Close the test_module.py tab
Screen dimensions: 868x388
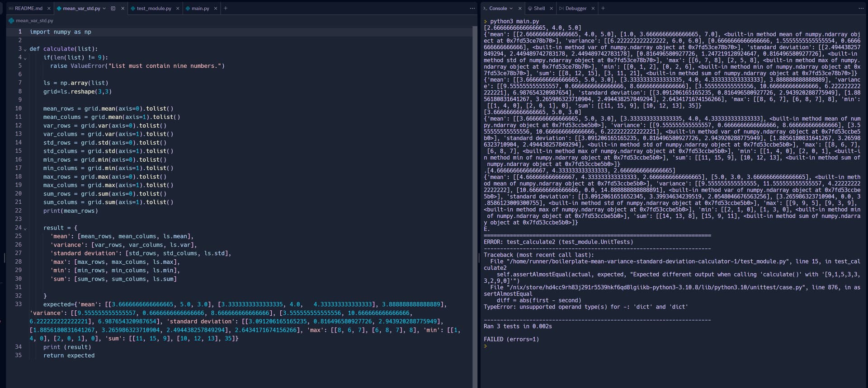coord(178,8)
